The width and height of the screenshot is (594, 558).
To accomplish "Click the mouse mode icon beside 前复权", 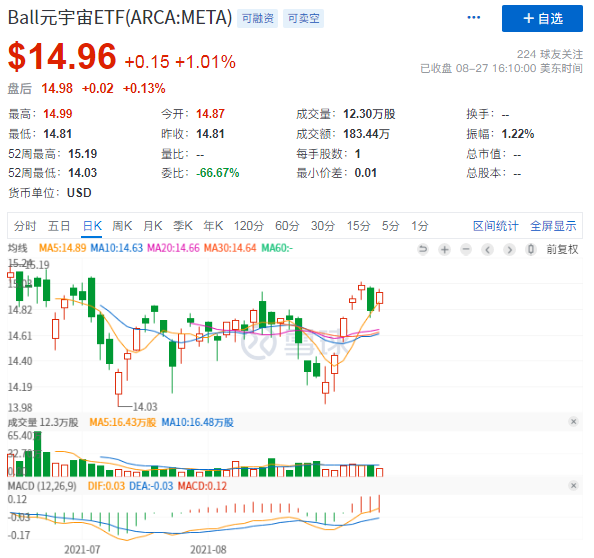I will pos(531,249).
